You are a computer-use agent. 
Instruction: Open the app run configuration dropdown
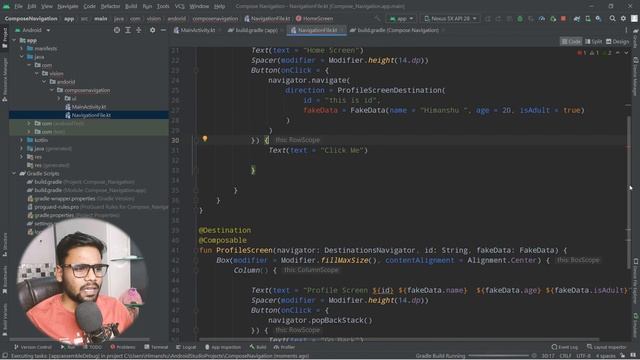coord(402,19)
